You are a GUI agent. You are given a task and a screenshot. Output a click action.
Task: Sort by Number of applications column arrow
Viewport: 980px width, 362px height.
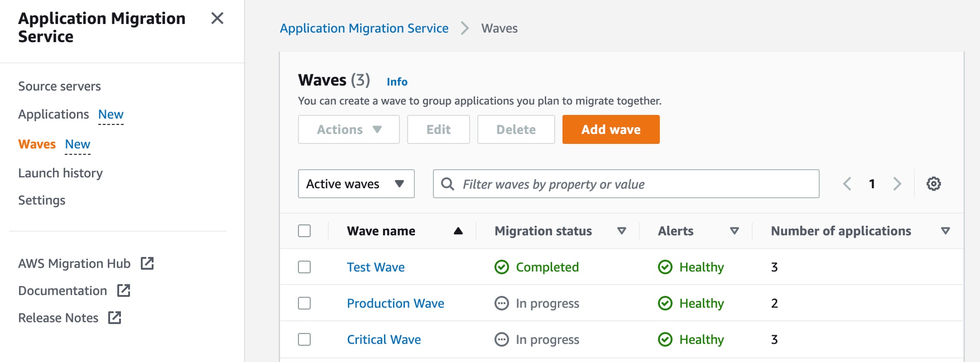[945, 231]
